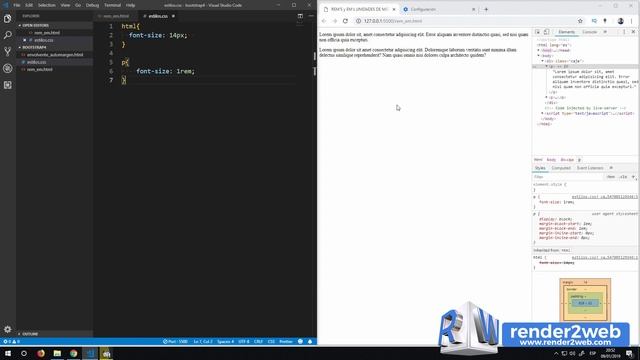Screen dimensions: 640x360
Task: Open the Extensions view in activity bar
Action: pos(7,85)
